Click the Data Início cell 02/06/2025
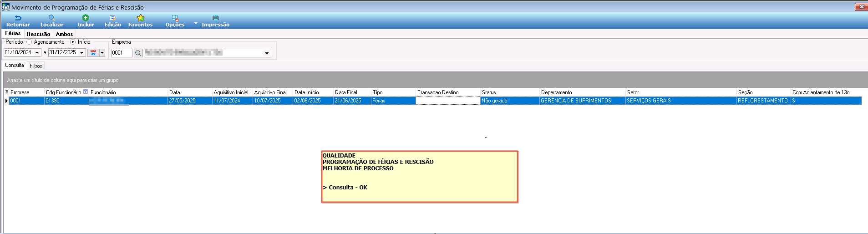Viewport: 868px width, 234px height. coord(313,101)
